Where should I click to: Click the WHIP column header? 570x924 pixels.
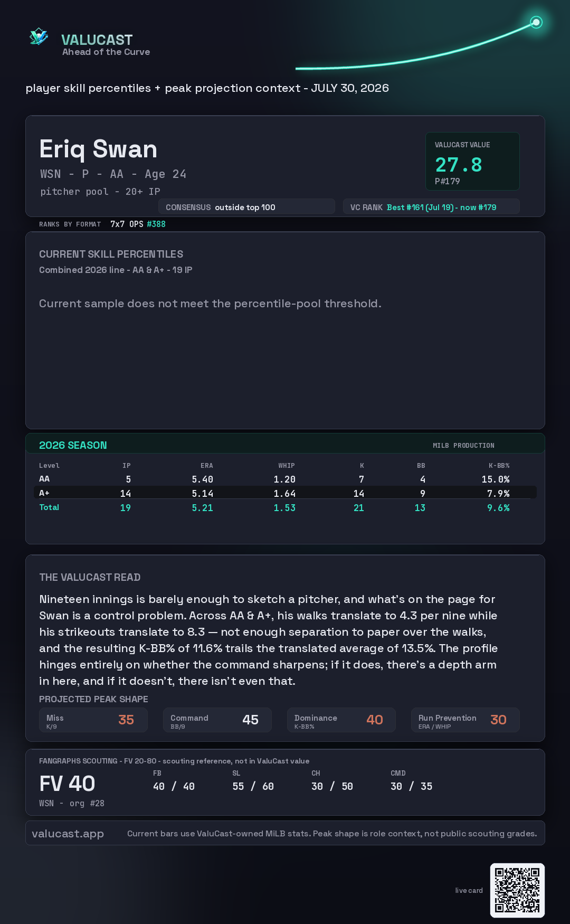pos(287,466)
